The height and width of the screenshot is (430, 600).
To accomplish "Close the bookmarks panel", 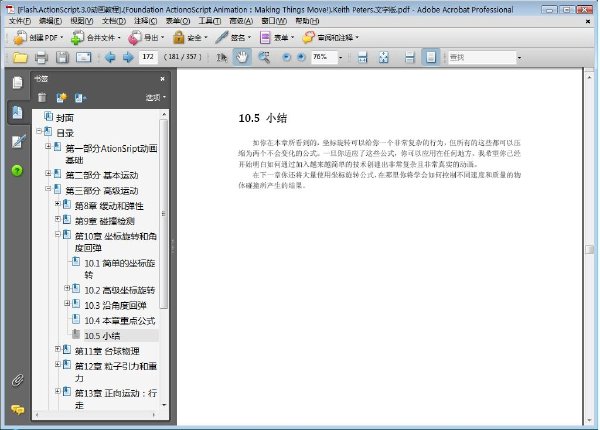I will pyautogui.click(x=162, y=78).
